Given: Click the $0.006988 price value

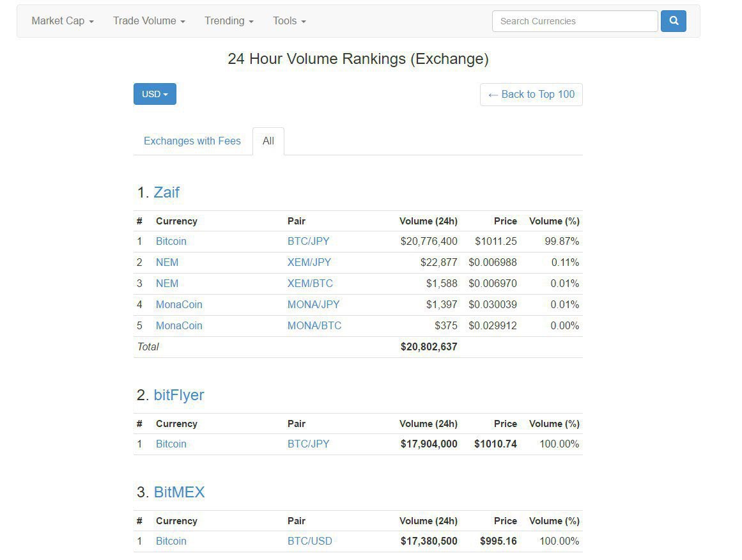Looking at the screenshot, I should [x=493, y=262].
